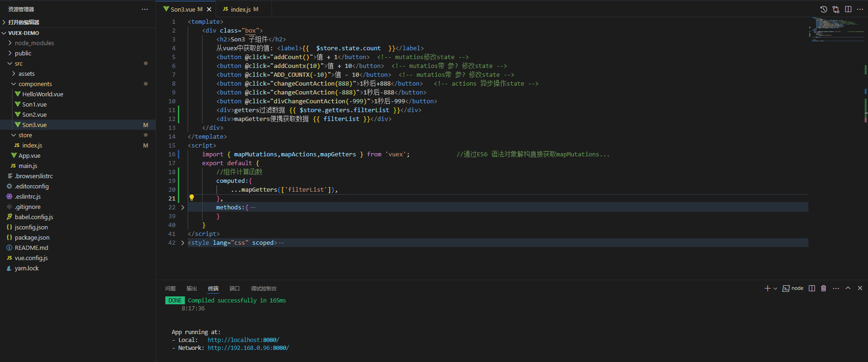Open Son1.vue file in explorer
This screenshot has width=868, height=362.
coord(78,104)
